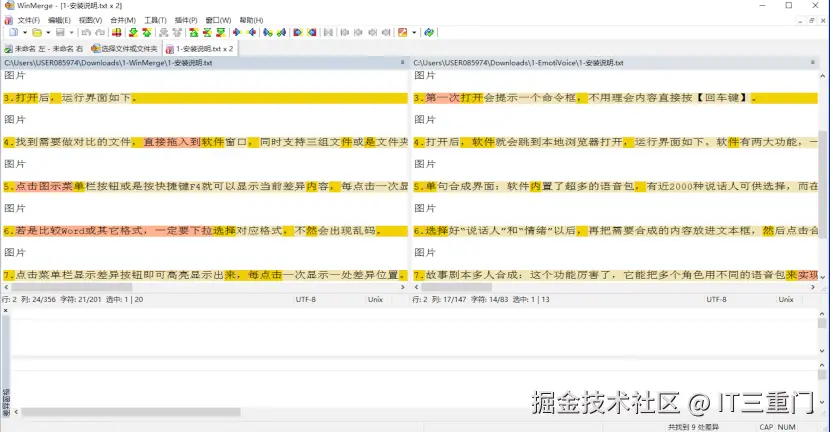Viewport: 830px width, 432px height.
Task: Close the bottom diff pane with its x button
Action: click(6, 311)
